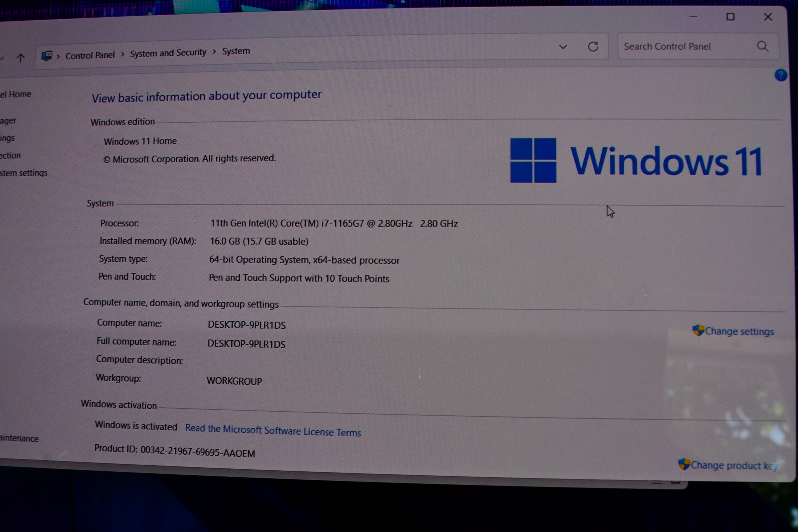Viewport: 798px width, 532px height.
Task: Select the System breadcrumb item
Action: [x=236, y=51]
